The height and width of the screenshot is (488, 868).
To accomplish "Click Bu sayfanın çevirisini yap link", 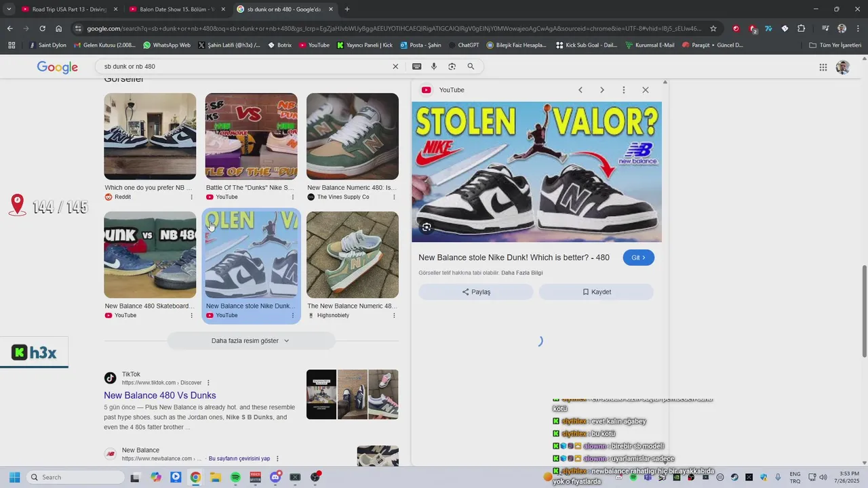I will pos(239,459).
